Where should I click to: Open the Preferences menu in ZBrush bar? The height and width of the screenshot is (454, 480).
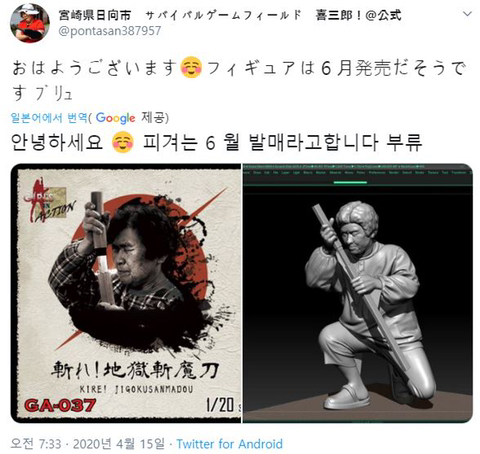377,173
